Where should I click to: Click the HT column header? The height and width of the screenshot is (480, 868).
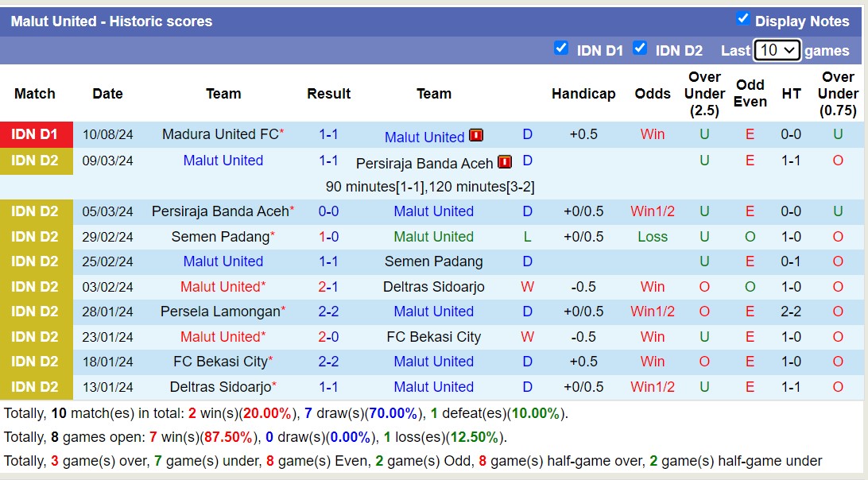point(792,94)
